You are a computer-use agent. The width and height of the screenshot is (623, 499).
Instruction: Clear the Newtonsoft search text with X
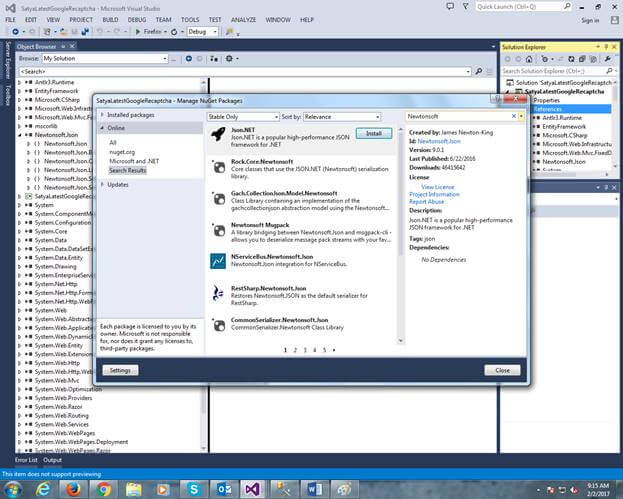pos(513,116)
